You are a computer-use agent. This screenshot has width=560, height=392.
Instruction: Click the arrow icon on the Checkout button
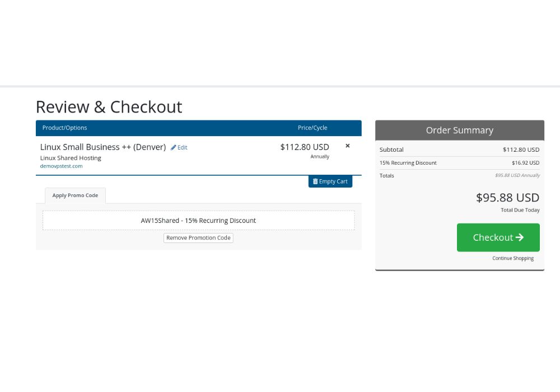(520, 237)
